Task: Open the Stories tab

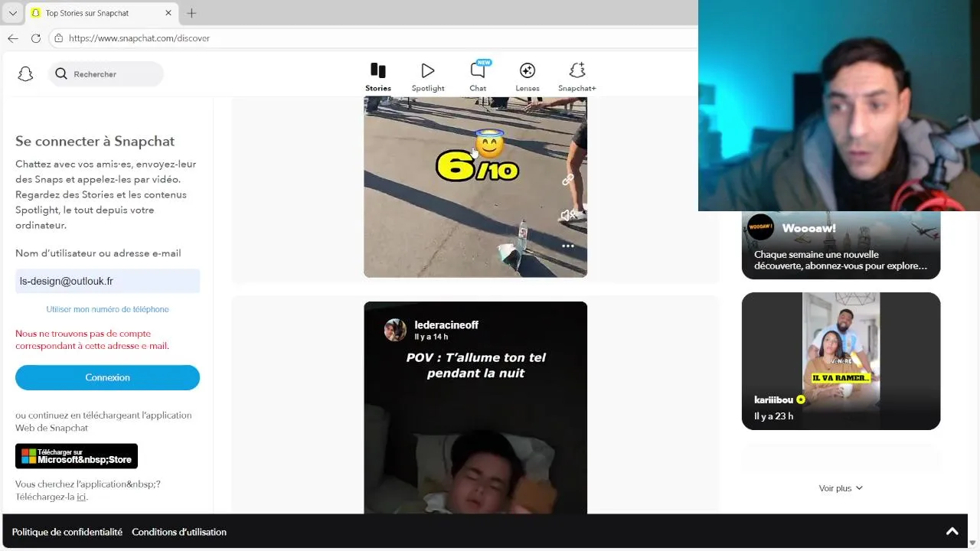Action: point(378,77)
